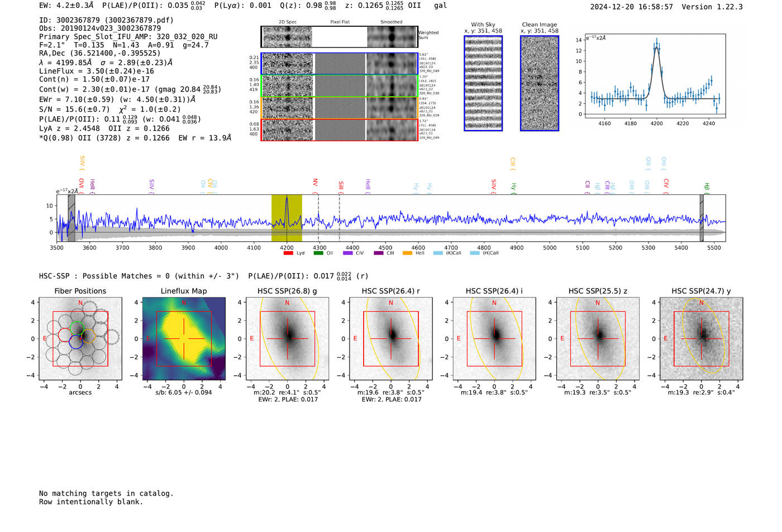
Task: Click the ID: 3002367879 line
Action: [106, 20]
